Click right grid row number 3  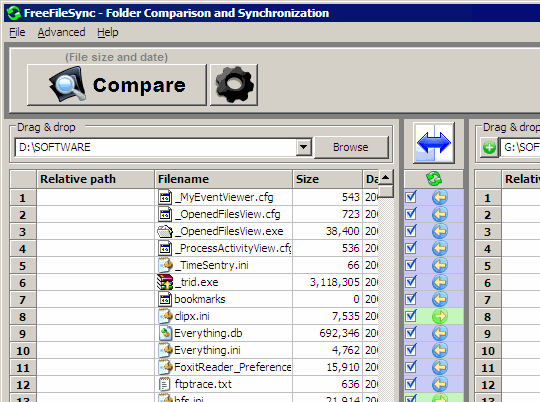click(488, 231)
